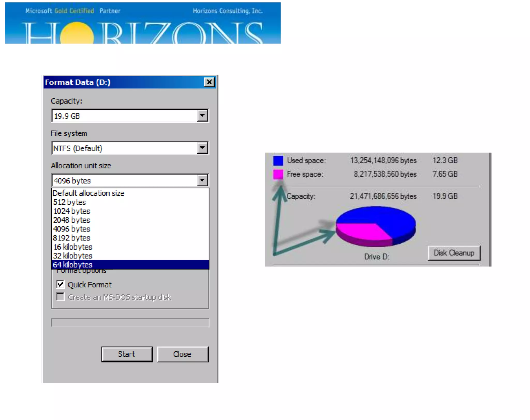Click the Close button
Screen dimensions: 530x420
coord(182,354)
